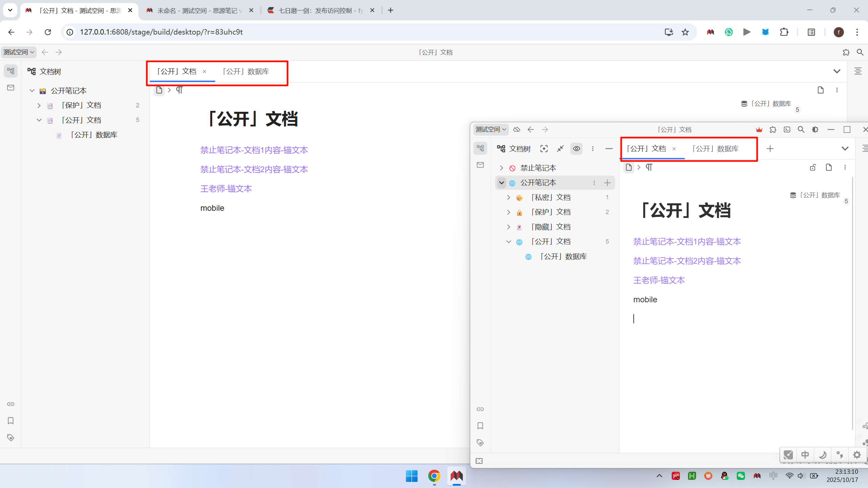Open the 王老师-锚文本 link in the browser document

pos(226,189)
